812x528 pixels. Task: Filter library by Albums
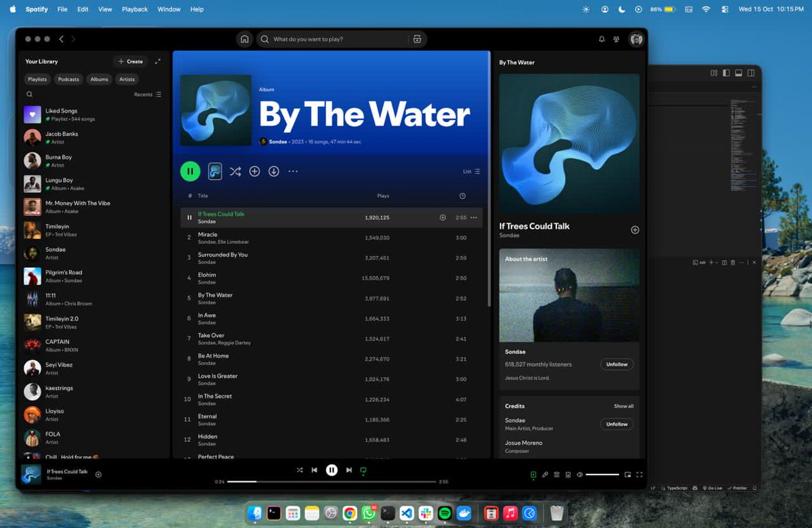[x=99, y=79]
